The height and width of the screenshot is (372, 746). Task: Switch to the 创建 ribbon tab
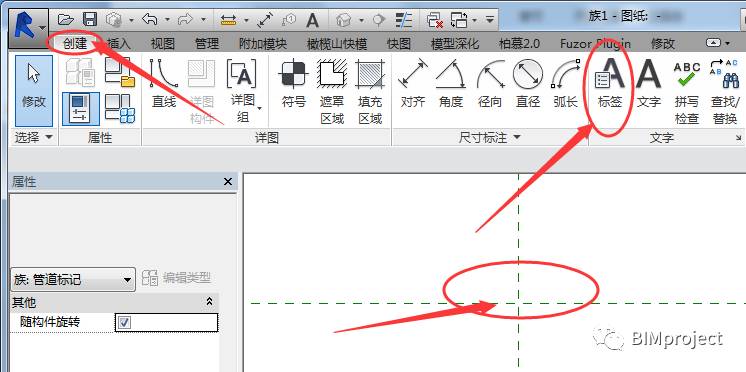(x=75, y=43)
